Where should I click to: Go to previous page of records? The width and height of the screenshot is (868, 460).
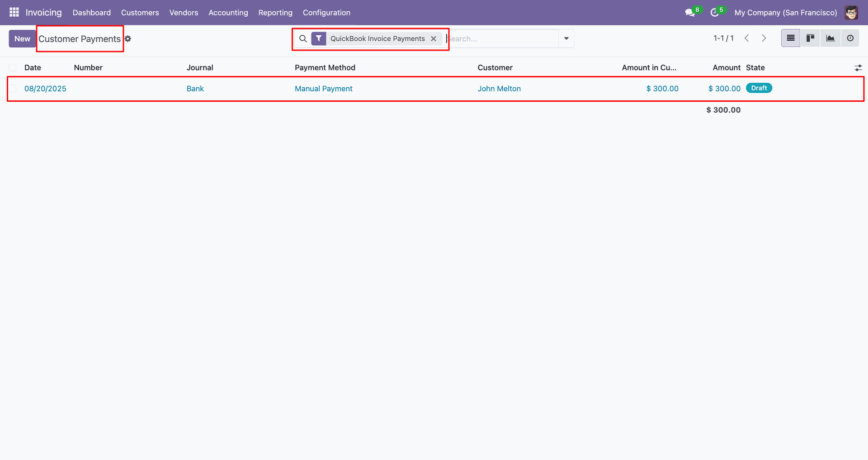click(747, 38)
